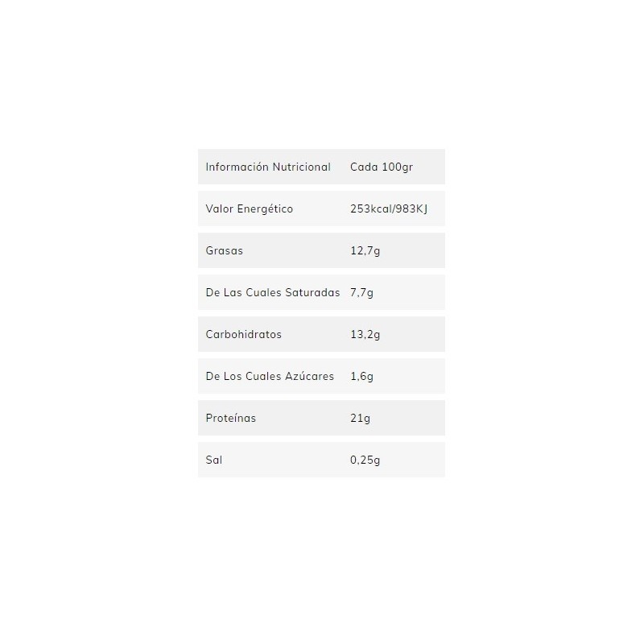
Task: Click the blank end of the Proteínas row
Action: tap(408, 418)
